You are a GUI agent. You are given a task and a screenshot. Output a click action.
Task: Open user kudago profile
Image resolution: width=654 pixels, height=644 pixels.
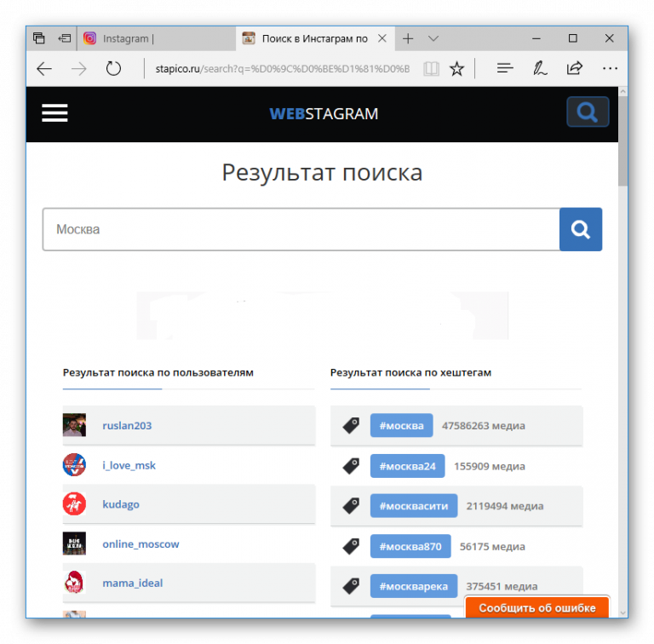click(121, 504)
